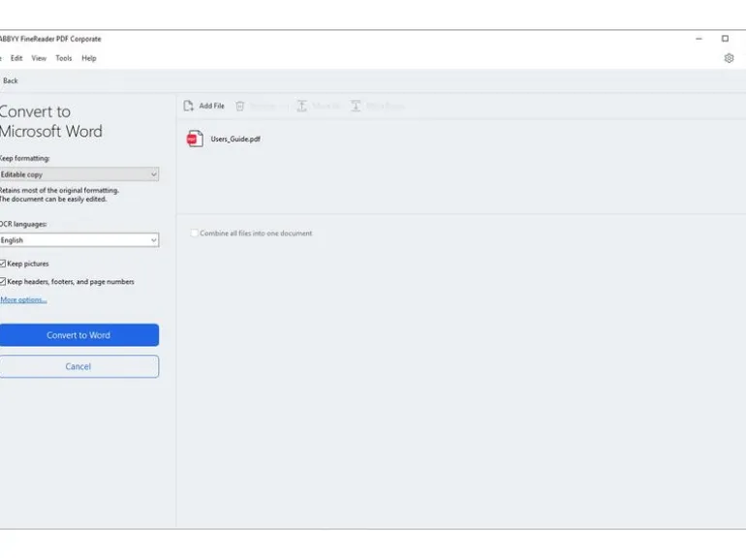Open the Edit menu
Screen dimensions: 746x560
click(16, 58)
